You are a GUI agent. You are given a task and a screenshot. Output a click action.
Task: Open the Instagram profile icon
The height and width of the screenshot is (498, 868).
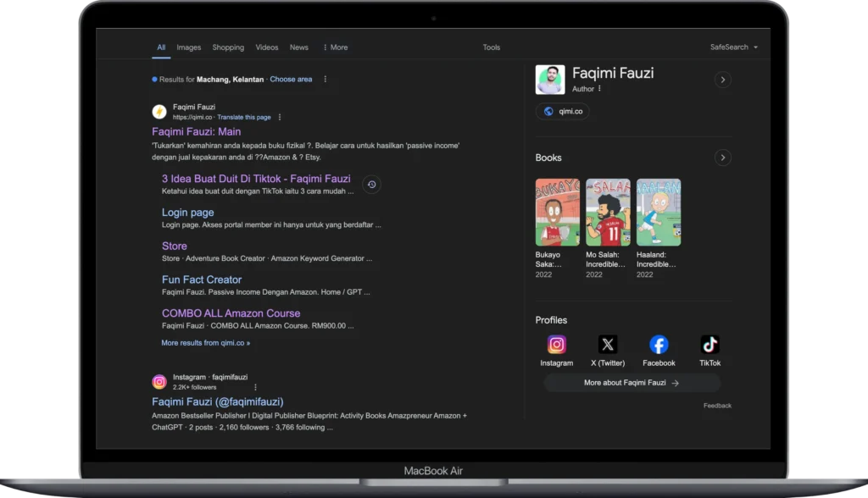coord(556,345)
